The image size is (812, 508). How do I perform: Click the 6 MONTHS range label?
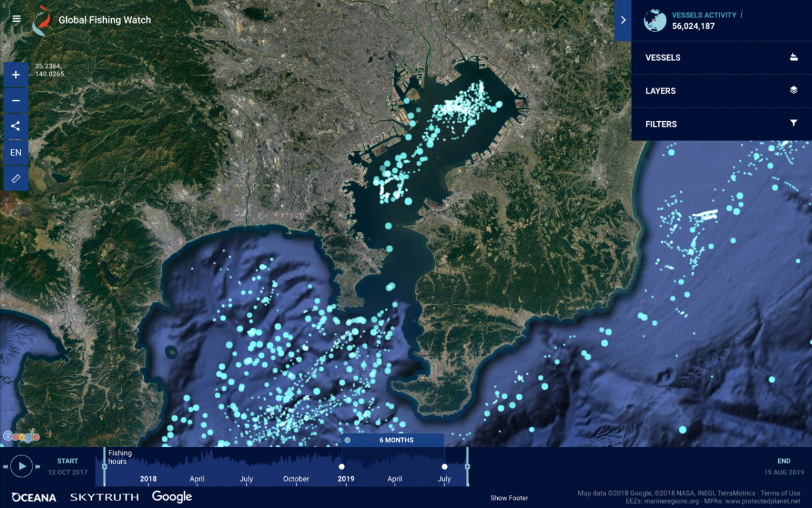[x=397, y=440]
